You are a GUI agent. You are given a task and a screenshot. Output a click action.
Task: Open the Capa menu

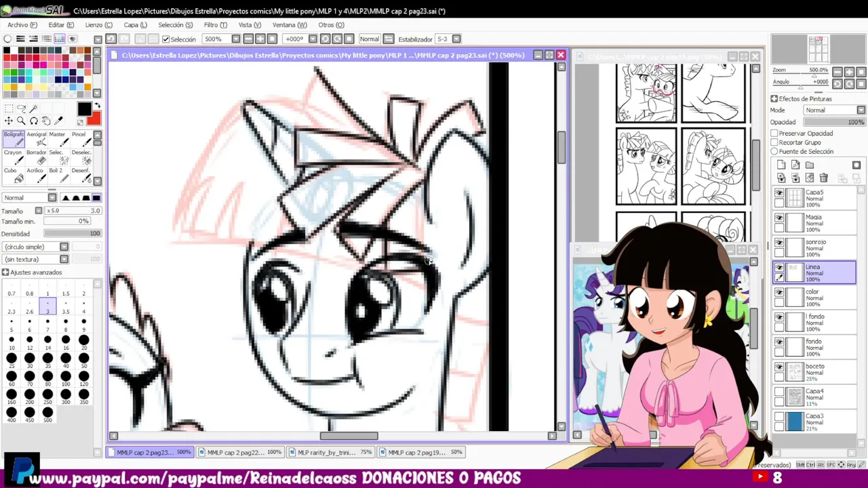point(135,25)
